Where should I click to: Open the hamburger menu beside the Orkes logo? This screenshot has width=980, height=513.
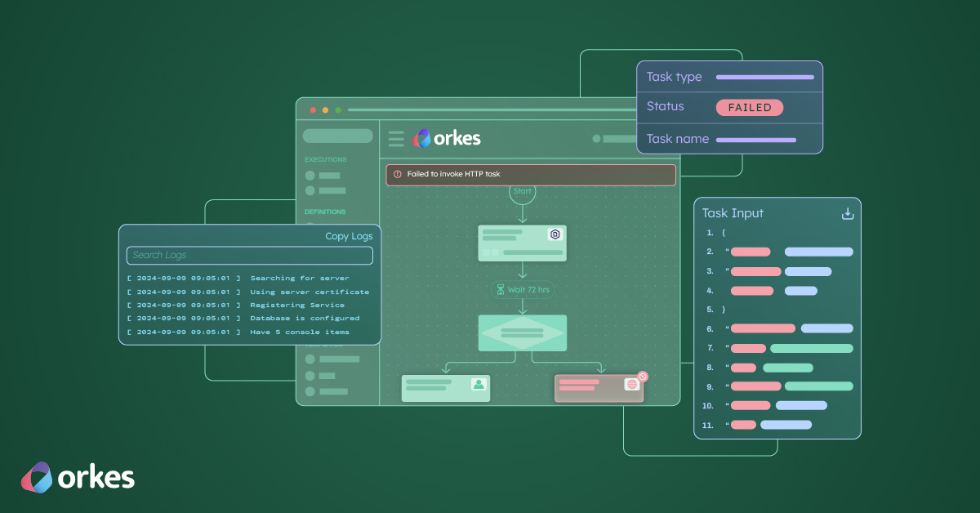[x=396, y=139]
